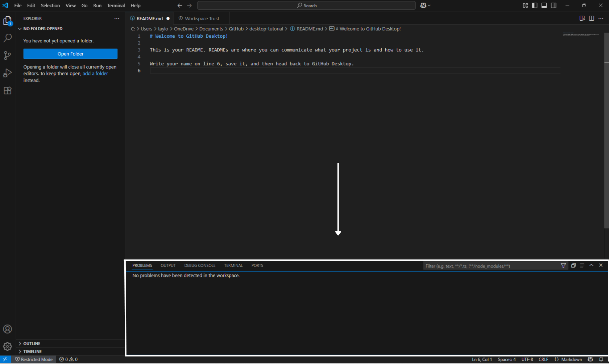609x364 pixels.
Task: Click Copilot status icon in status bar
Action: coord(591,359)
